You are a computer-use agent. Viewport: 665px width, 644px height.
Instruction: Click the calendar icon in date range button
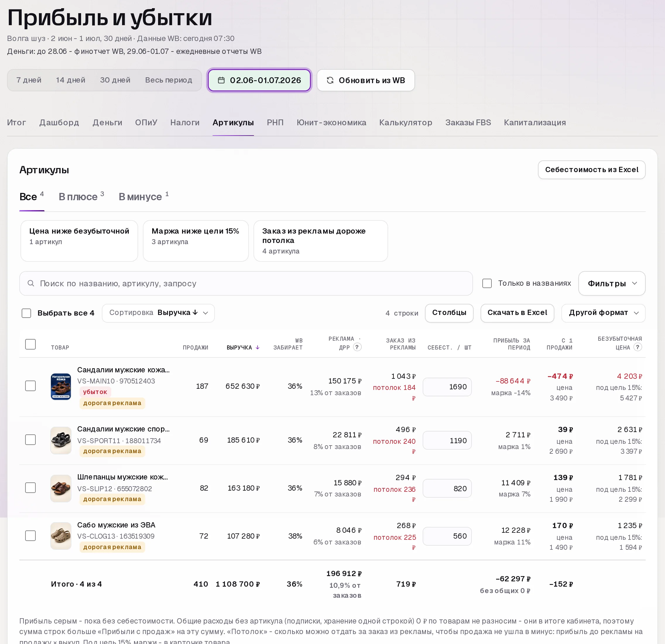click(221, 80)
